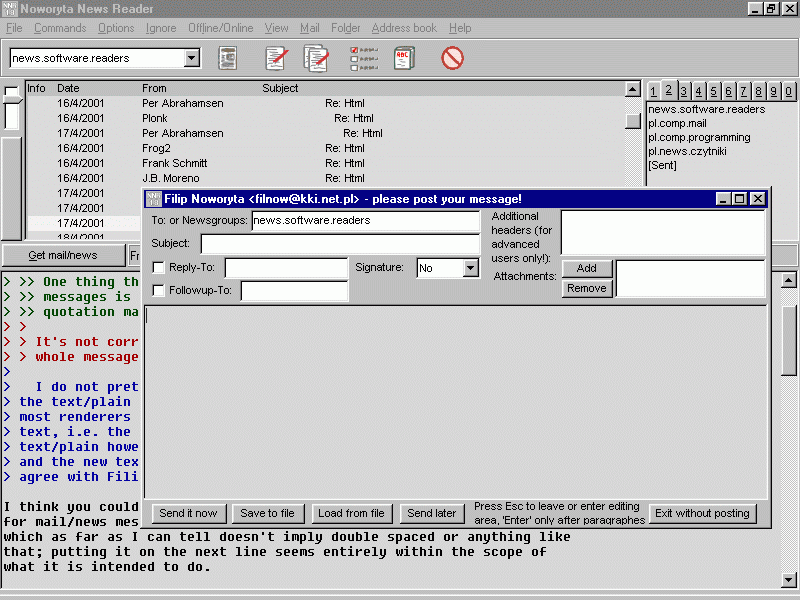Click the To: or Newsgroups field
Viewport: 800px width, 600px height.
pos(365,220)
